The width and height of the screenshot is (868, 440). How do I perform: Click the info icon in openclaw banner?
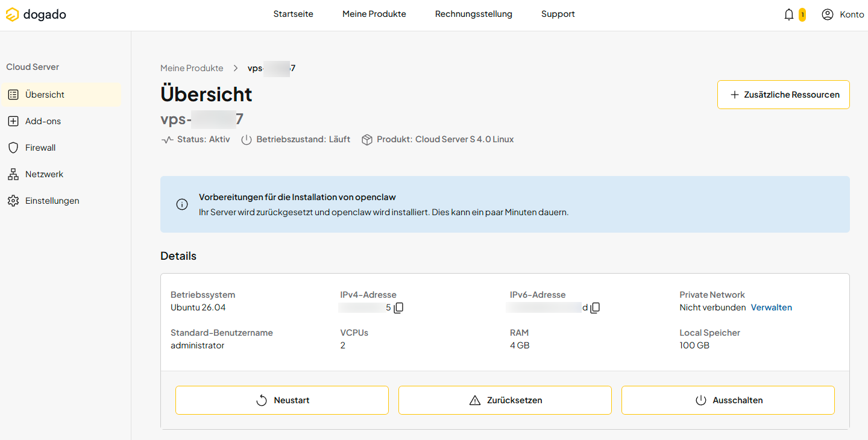coord(181,204)
